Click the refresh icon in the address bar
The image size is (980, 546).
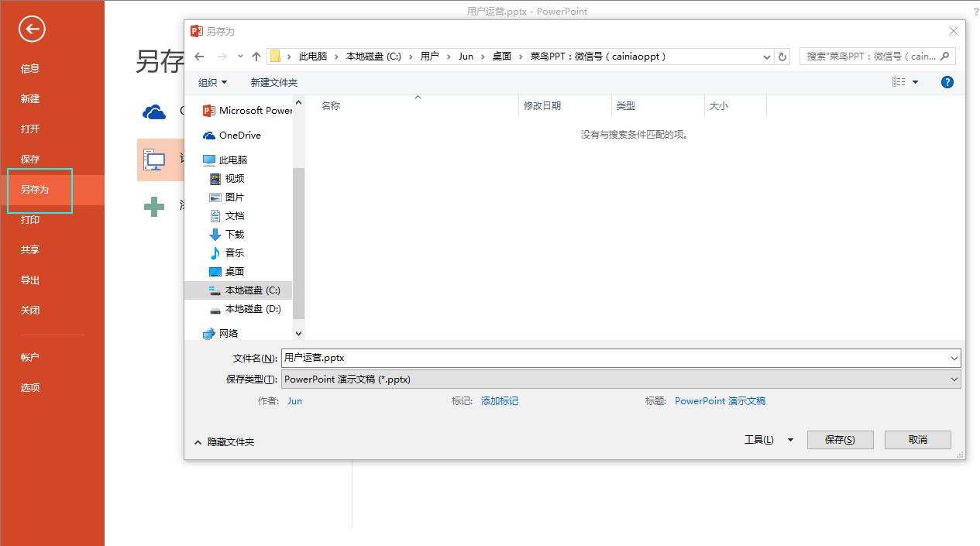tap(782, 56)
